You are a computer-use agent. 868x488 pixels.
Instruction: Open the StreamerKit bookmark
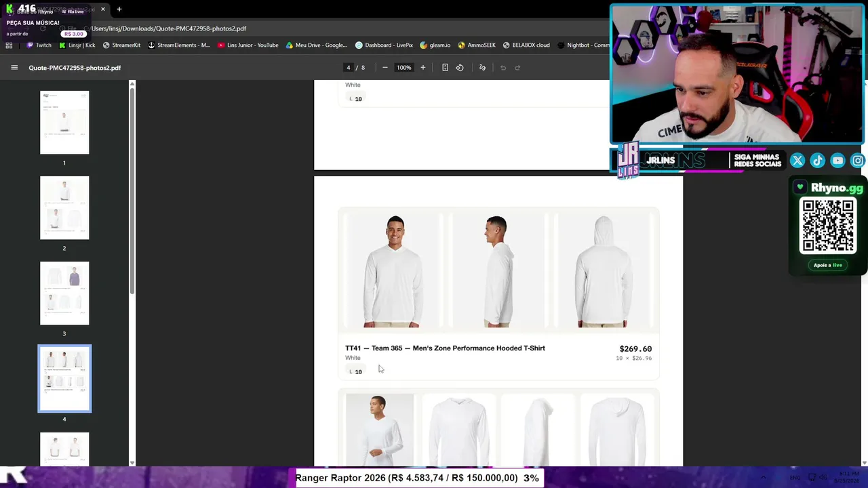121,45
